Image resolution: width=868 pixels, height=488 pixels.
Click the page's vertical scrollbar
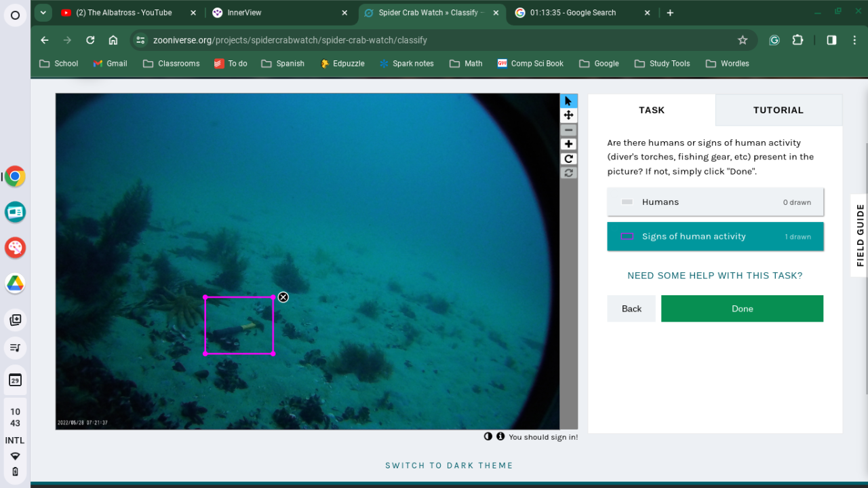coord(865,238)
